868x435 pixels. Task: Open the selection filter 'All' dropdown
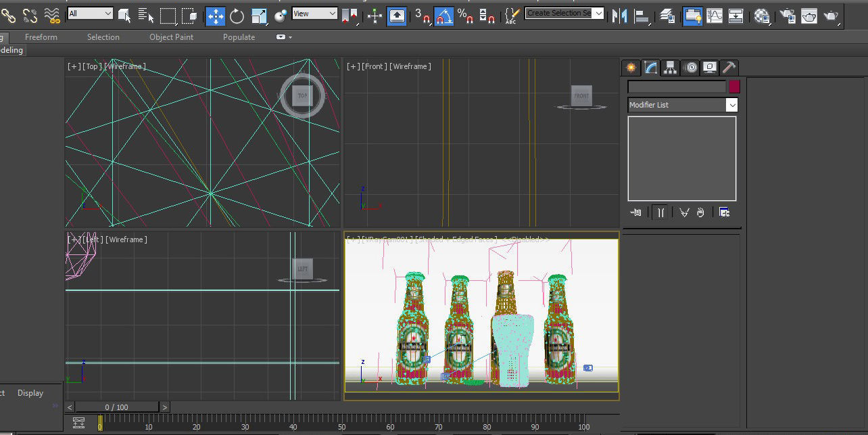tap(91, 14)
